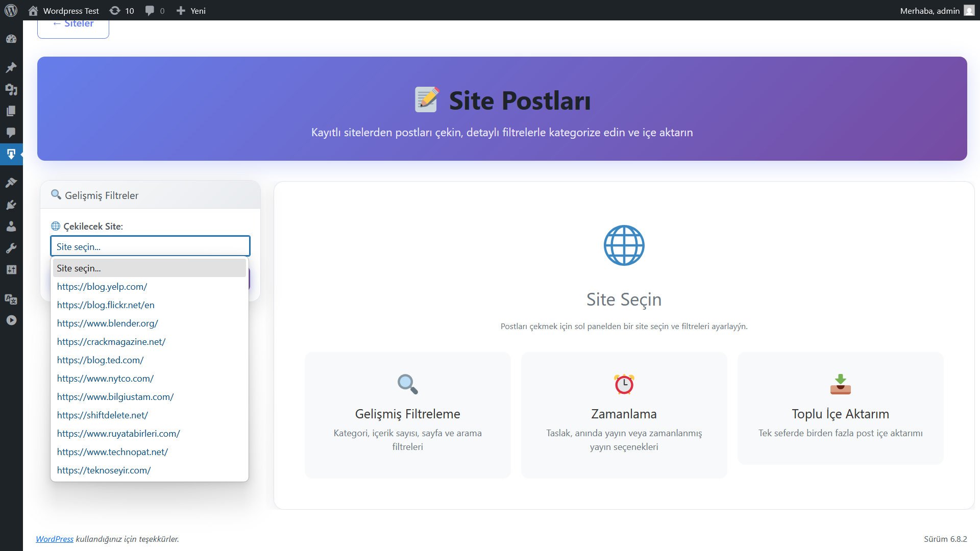Click the alarm clock icon on Zamanlama card
The height and width of the screenshot is (551, 980).
(624, 384)
